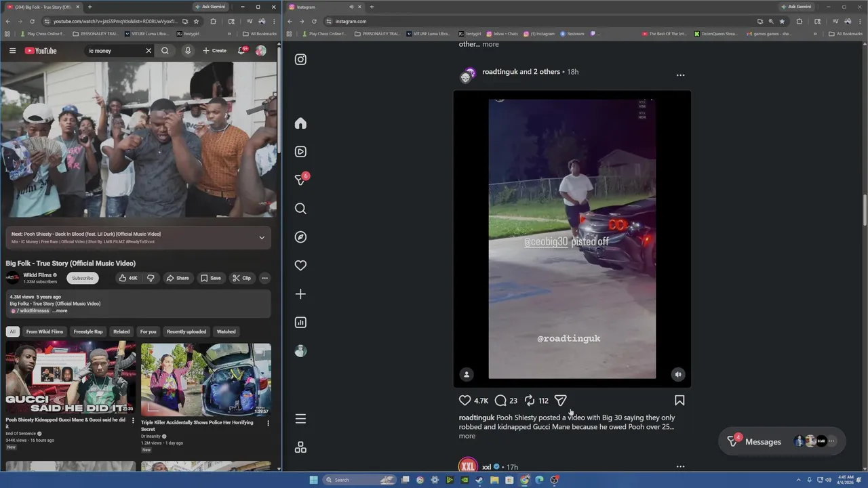Subscribe to Wikid Films

pyautogui.click(x=82, y=278)
